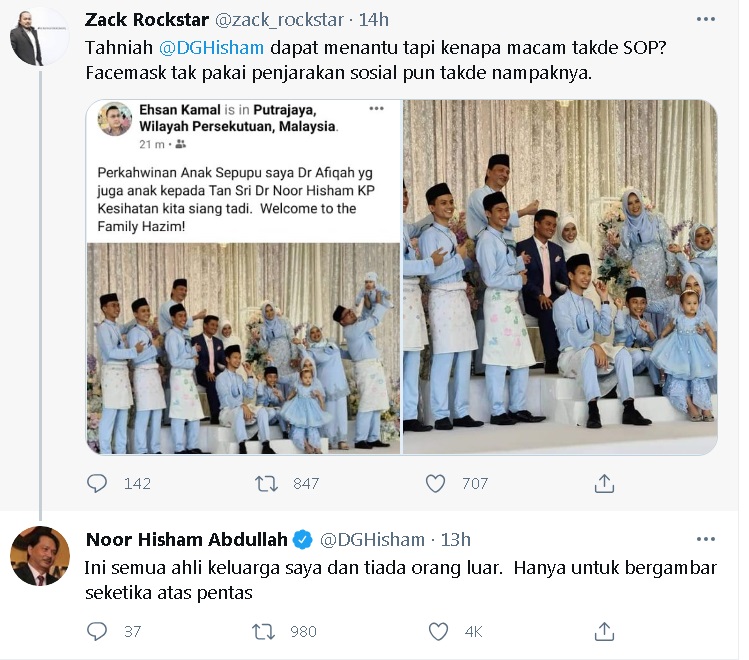Retweet Noor Hisham Abdullah's reply
The image size is (749, 660).
point(263,631)
